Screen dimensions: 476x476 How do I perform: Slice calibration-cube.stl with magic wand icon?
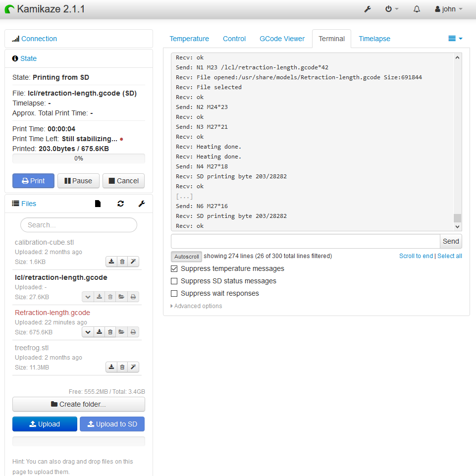[133, 262]
